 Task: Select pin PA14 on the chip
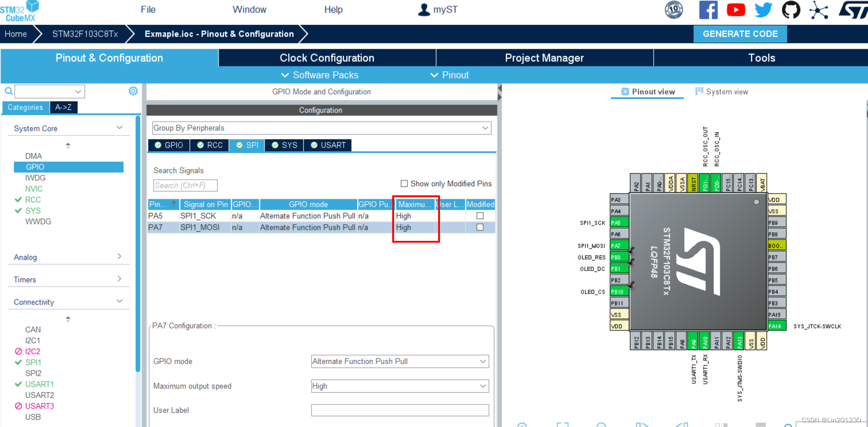[x=777, y=326]
